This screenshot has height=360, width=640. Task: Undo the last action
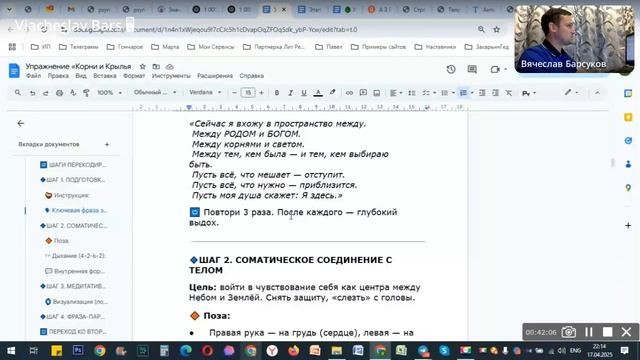tap(32, 93)
